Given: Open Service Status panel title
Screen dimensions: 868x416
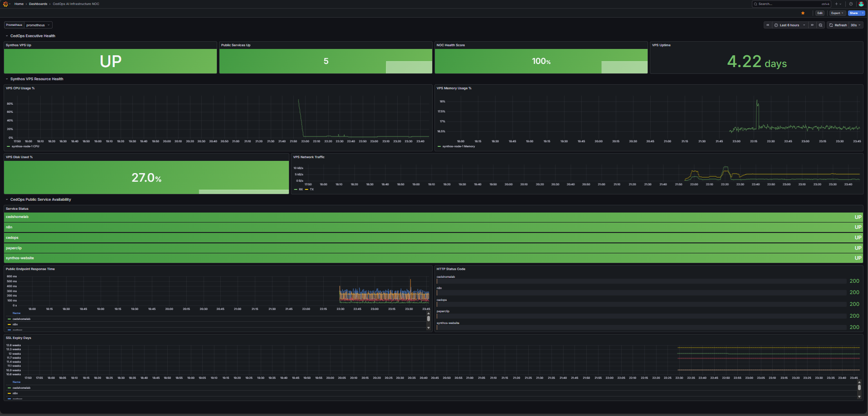Looking at the screenshot, I should 17,209.
